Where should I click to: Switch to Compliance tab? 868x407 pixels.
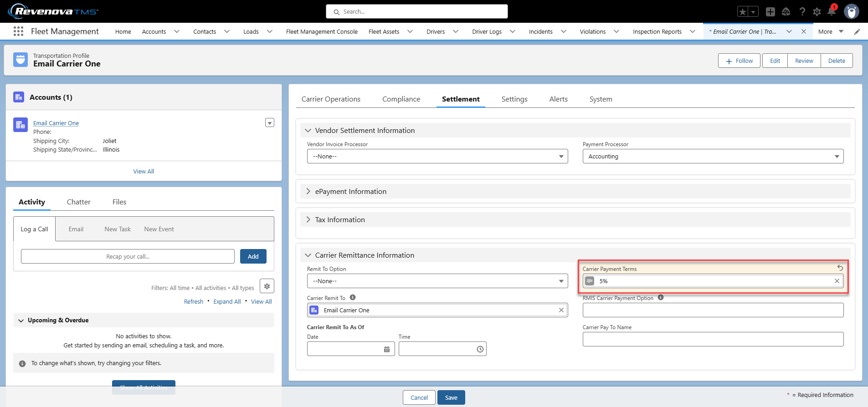click(x=401, y=99)
